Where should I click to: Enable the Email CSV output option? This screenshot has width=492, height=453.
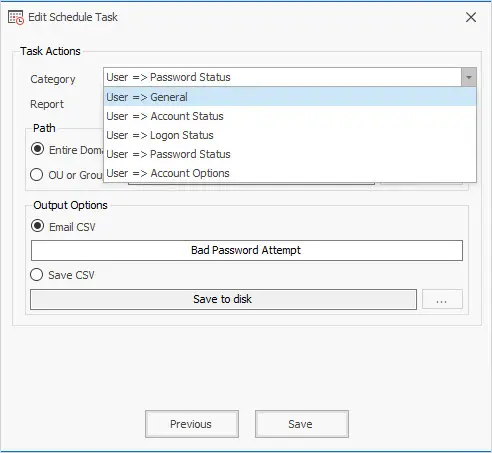(x=37, y=226)
